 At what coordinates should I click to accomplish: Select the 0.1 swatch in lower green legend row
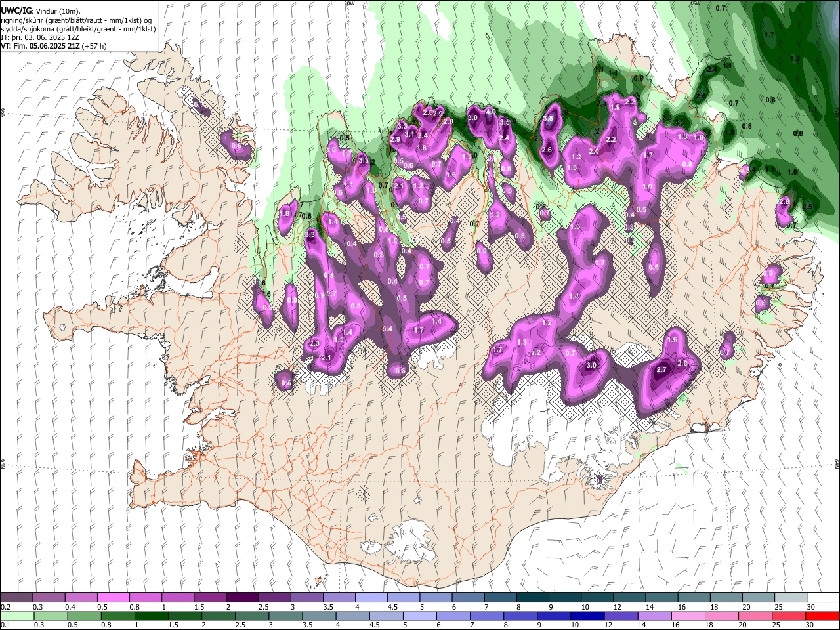17,616
